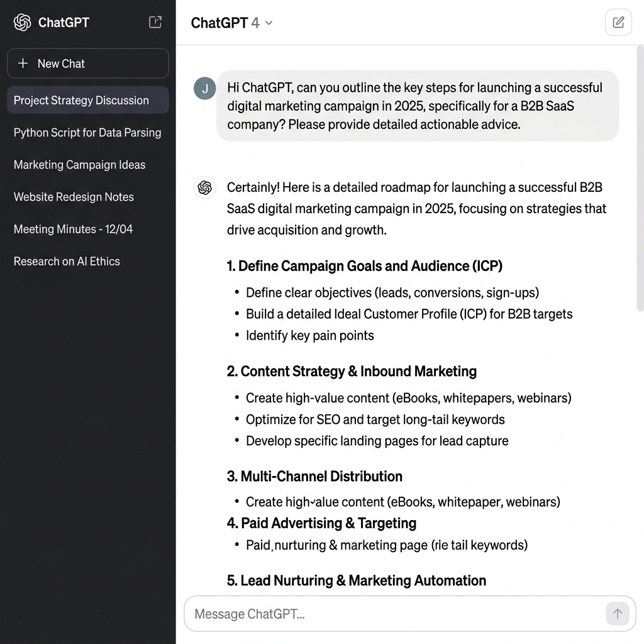Click the ChatGPT logo in the sidebar

[22, 22]
